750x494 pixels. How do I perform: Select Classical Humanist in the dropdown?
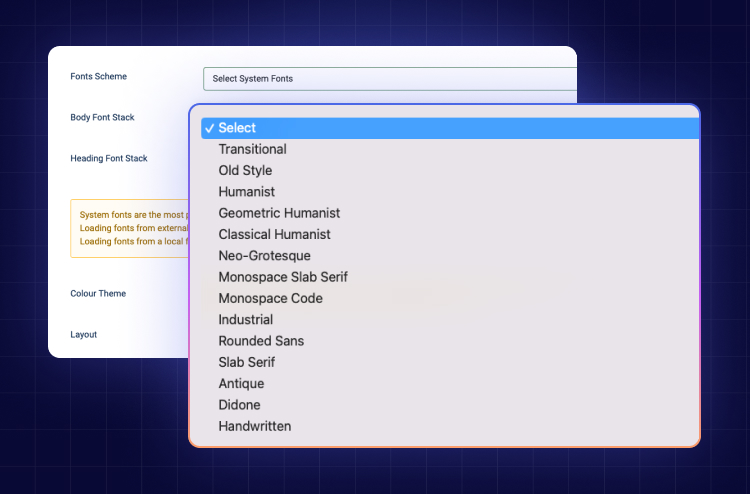click(x=450, y=234)
